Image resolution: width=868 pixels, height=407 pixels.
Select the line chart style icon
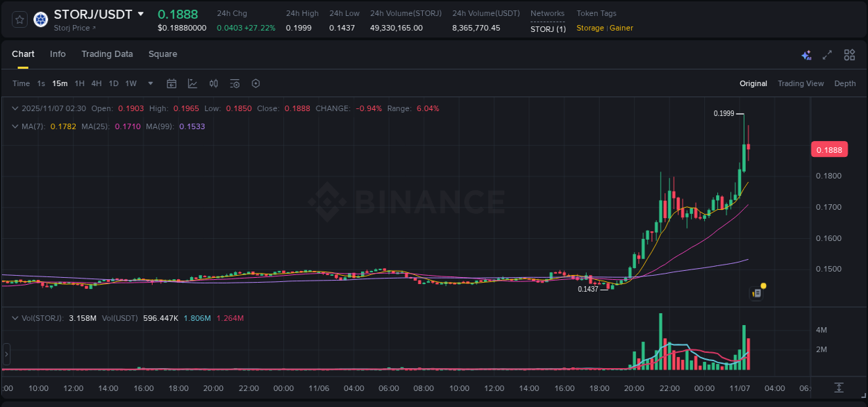[192, 83]
